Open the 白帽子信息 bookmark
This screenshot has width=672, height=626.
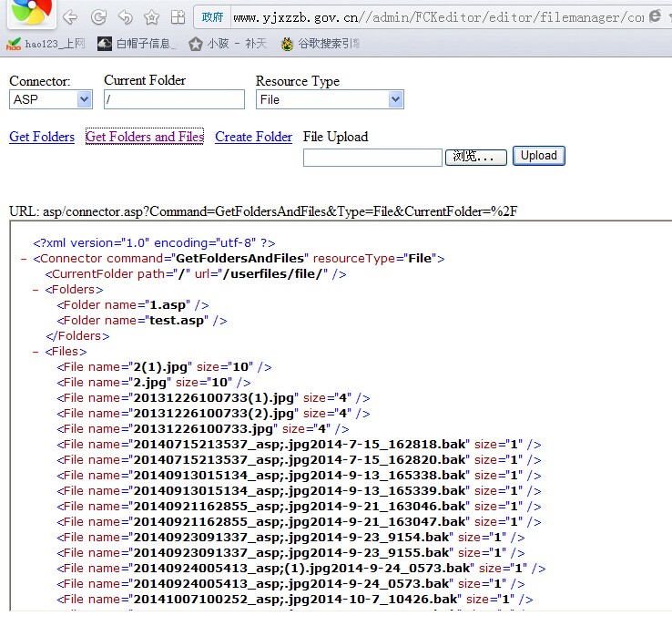[x=137, y=44]
